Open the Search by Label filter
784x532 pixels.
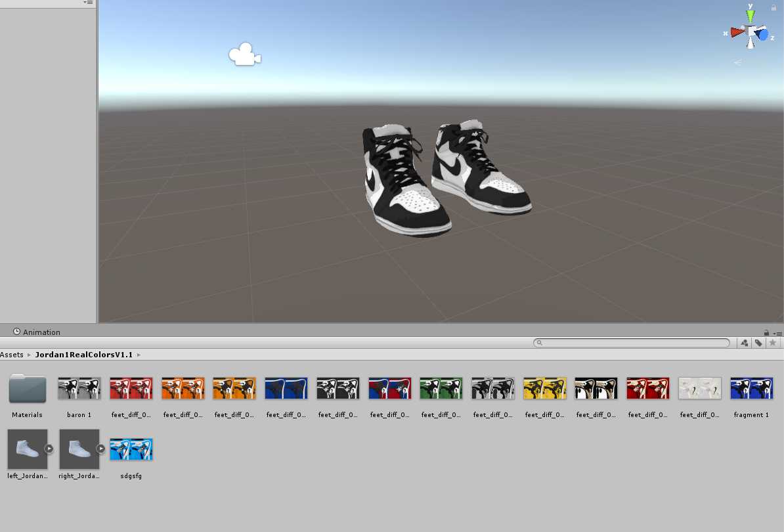tap(758, 343)
